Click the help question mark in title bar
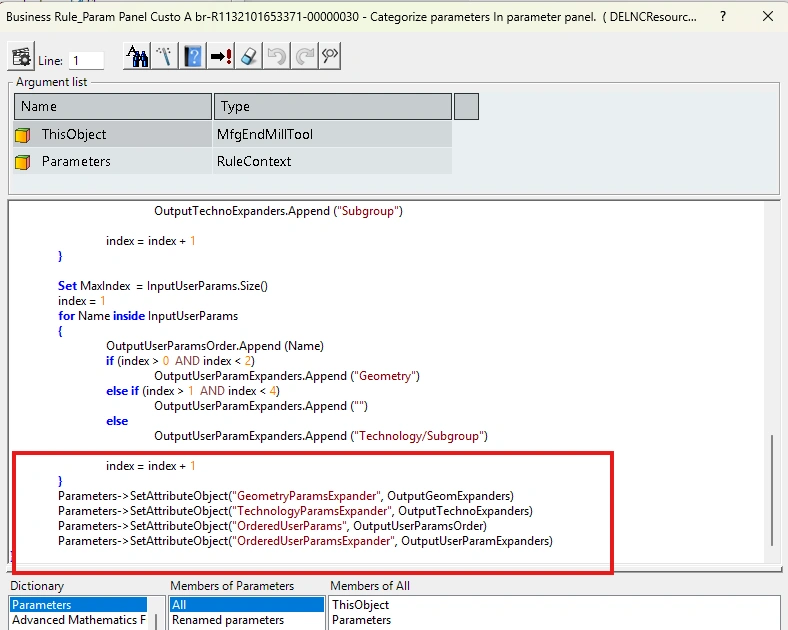The image size is (788, 630). pyautogui.click(x=723, y=17)
